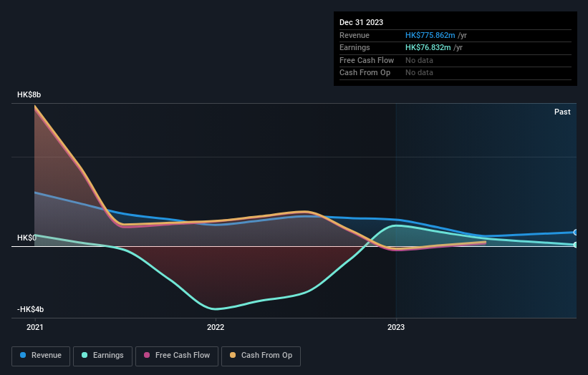588x375 pixels.
Task: Select the Revenue end-point marker on chart
Action: coord(576,233)
